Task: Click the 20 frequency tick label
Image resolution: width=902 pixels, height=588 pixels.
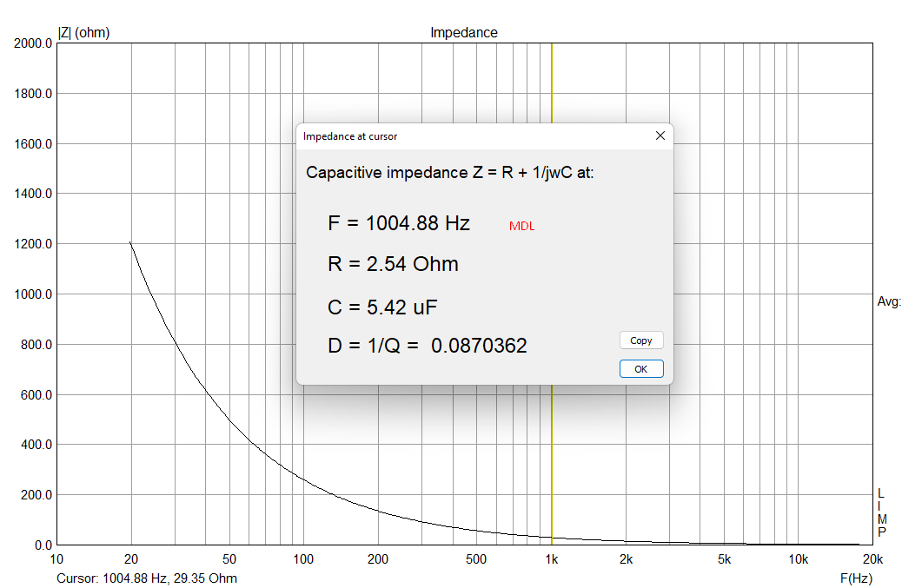Action: [x=131, y=558]
